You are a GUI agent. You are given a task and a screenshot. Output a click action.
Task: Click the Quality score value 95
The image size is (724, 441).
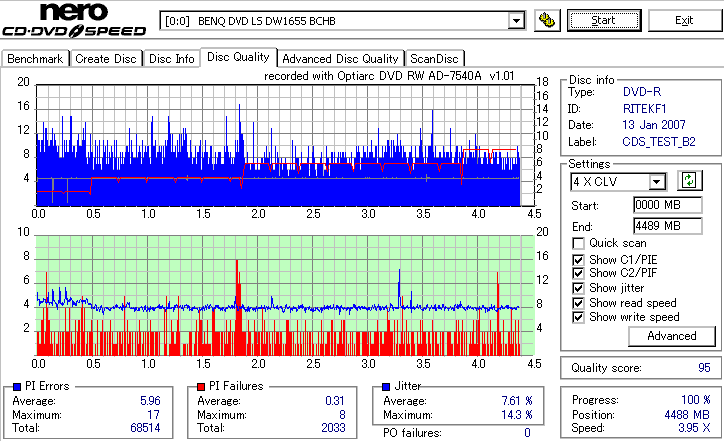pyautogui.click(x=704, y=368)
